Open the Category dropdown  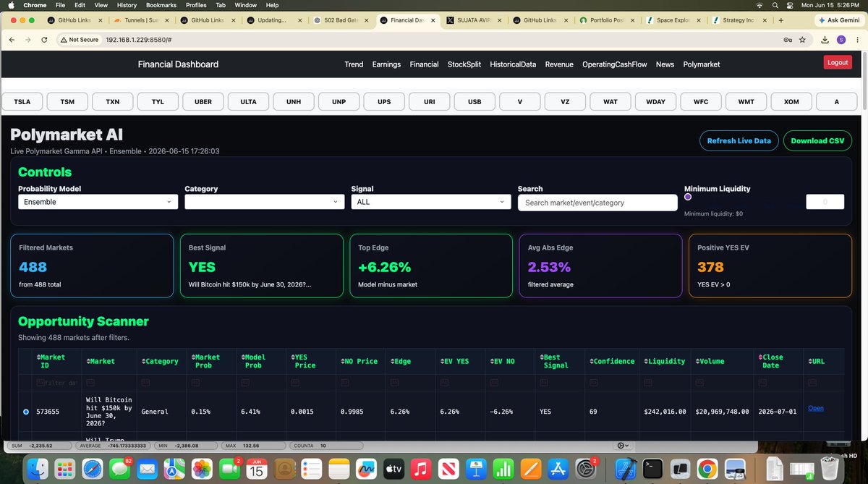(x=265, y=202)
